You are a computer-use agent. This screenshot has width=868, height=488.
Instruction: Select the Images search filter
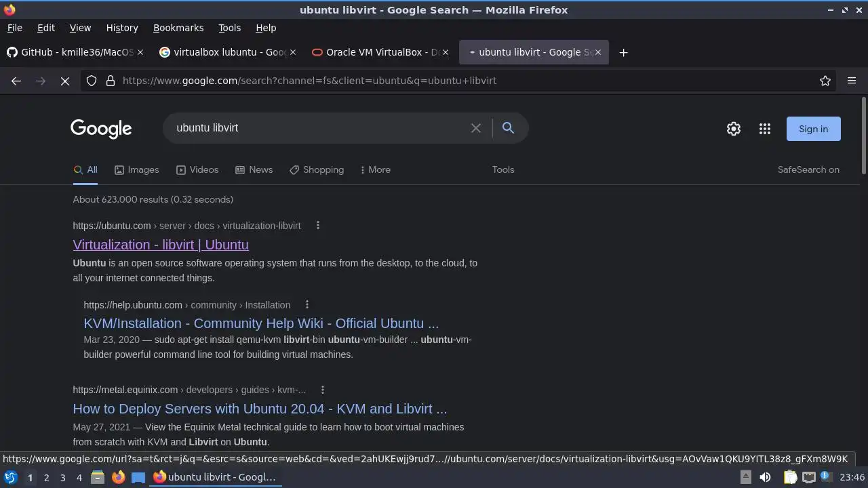pos(136,169)
